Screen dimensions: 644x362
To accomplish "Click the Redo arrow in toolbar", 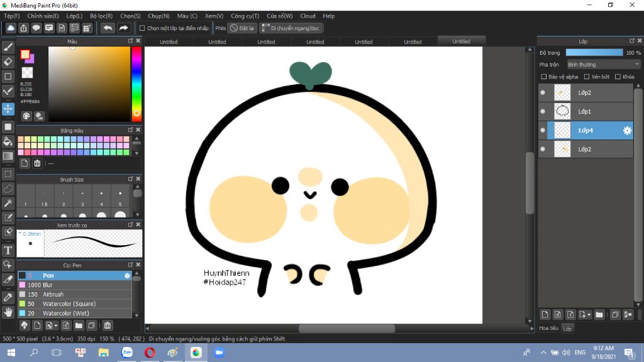I will (x=123, y=28).
